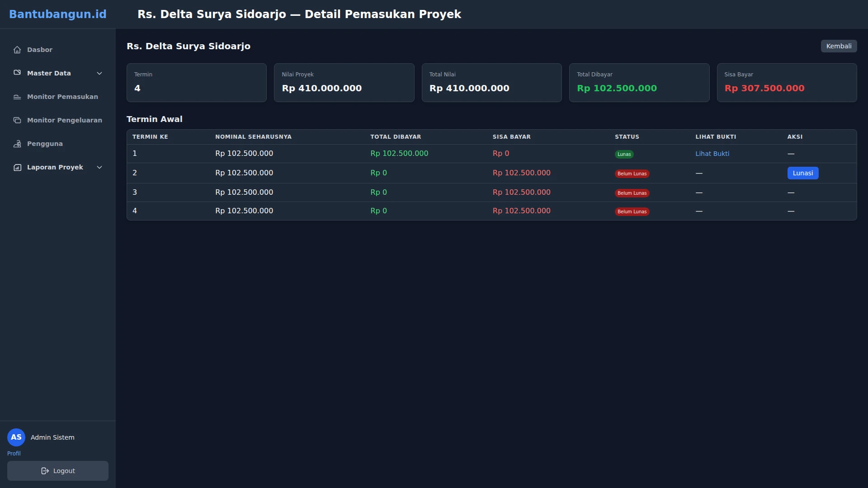Click the Admin Sistem user name
The width and height of the screenshot is (868, 488).
pyautogui.click(x=52, y=437)
